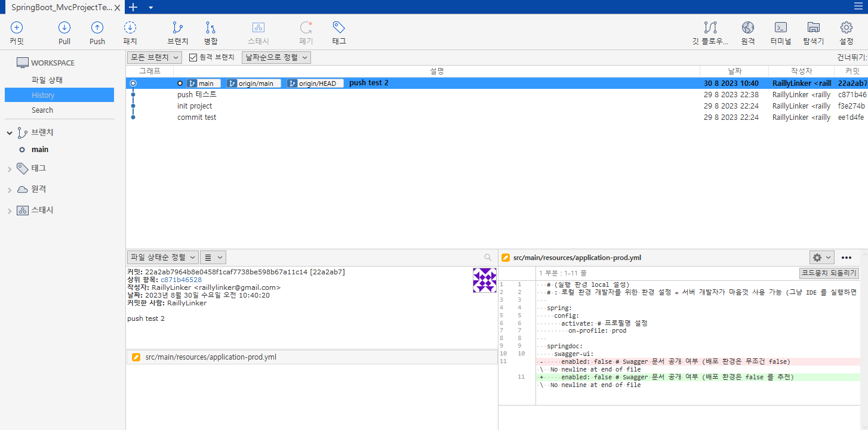Screen dimensions: 868x430
Task: Select the 'push test 2' commit row
Action: 497,83
